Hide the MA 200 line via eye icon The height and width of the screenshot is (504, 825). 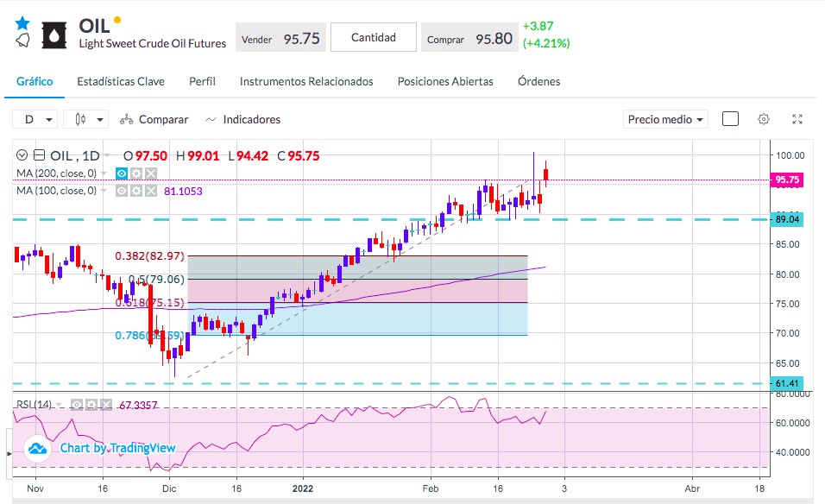pos(122,173)
